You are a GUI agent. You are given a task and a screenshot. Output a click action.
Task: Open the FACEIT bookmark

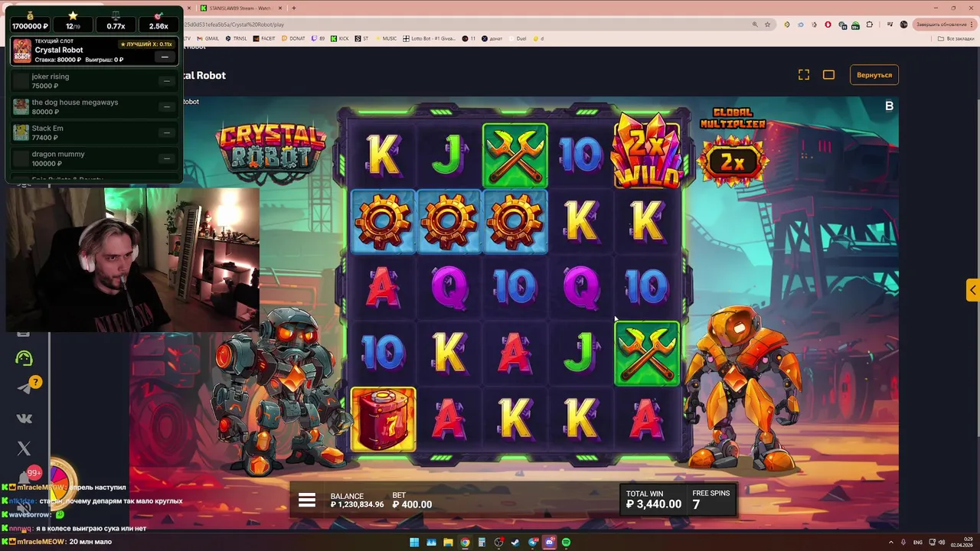[264, 38]
